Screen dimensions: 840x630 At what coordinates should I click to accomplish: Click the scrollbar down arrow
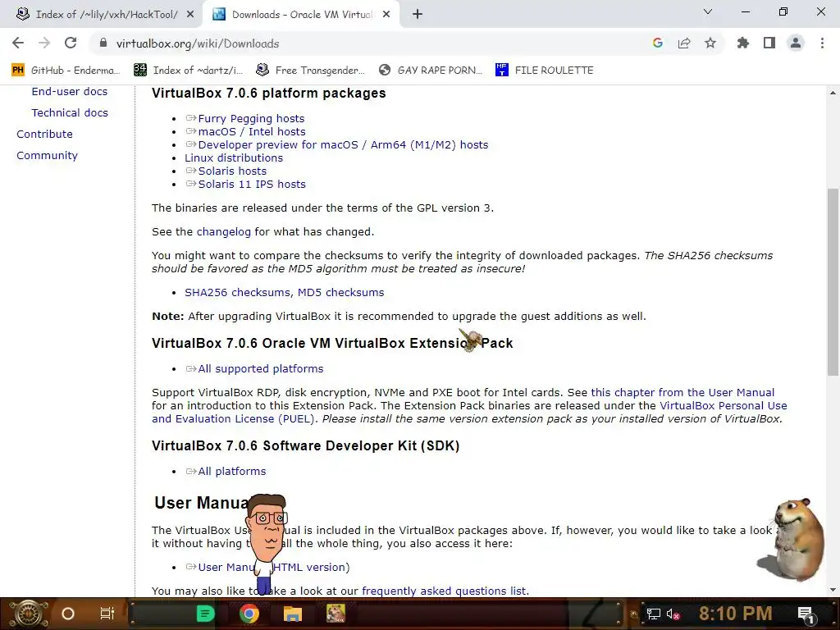(x=833, y=591)
